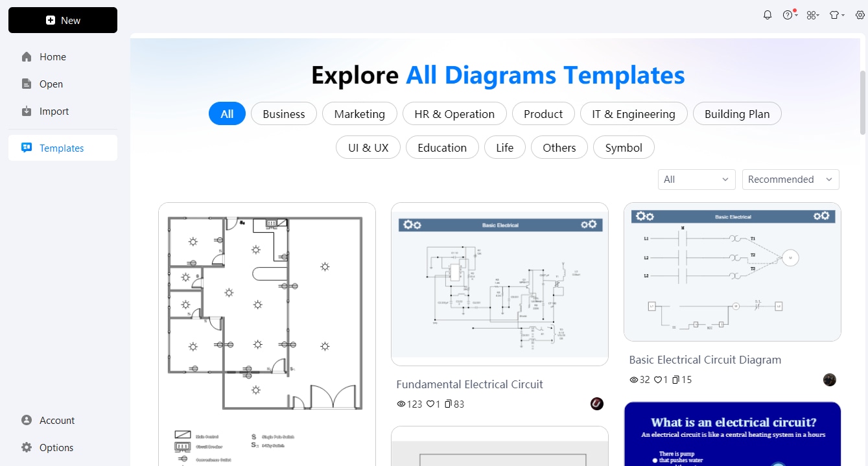This screenshot has height=466, width=868.
Task: Open Options in the sidebar
Action: [63, 448]
